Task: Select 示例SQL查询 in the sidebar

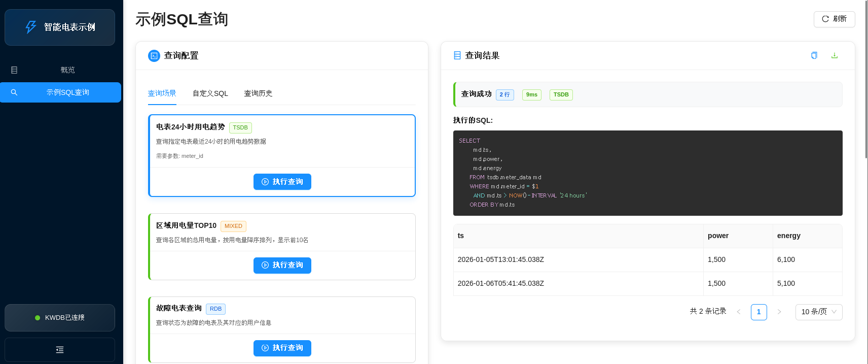Action: [61, 92]
